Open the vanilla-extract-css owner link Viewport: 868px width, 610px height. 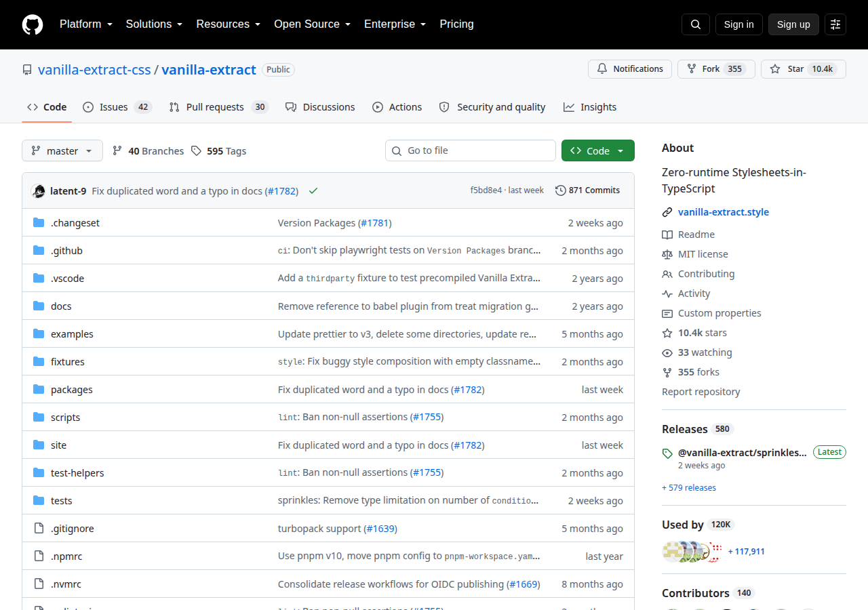point(95,69)
